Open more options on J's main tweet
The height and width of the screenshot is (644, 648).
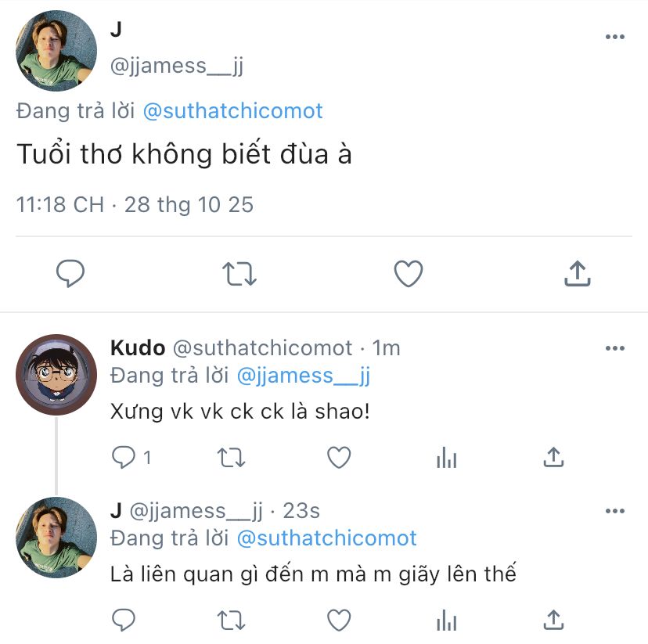coord(615,37)
